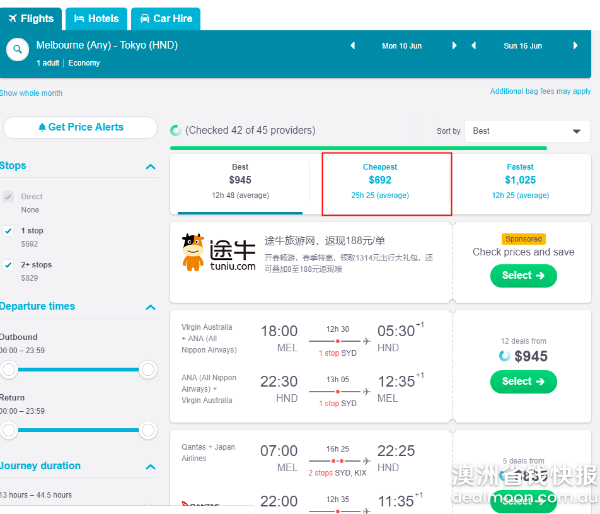Uncheck the 2+ stops checkbox
Screen dimensions: 600x514
coord(8,265)
